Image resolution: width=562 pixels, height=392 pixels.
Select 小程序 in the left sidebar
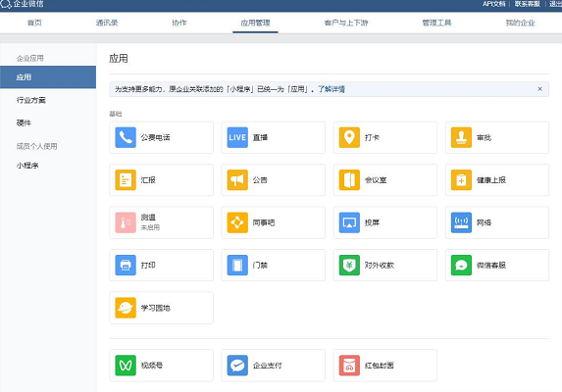[27, 166]
